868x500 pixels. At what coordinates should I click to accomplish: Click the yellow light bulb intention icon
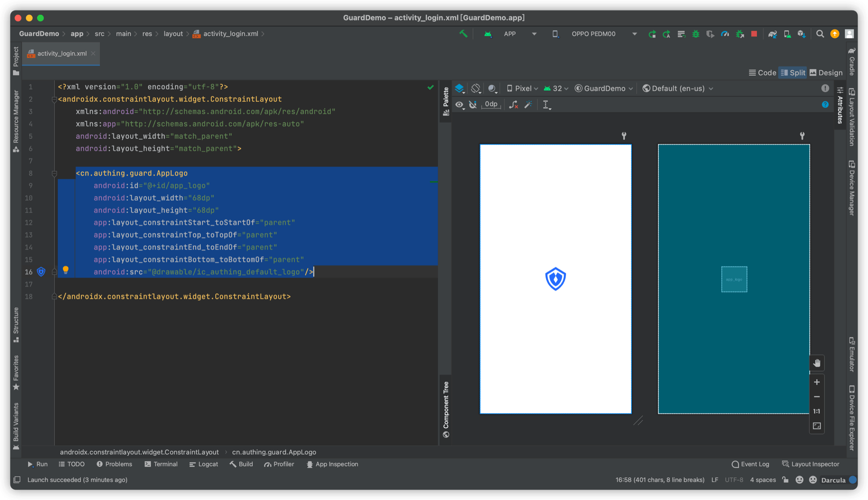[x=66, y=270]
